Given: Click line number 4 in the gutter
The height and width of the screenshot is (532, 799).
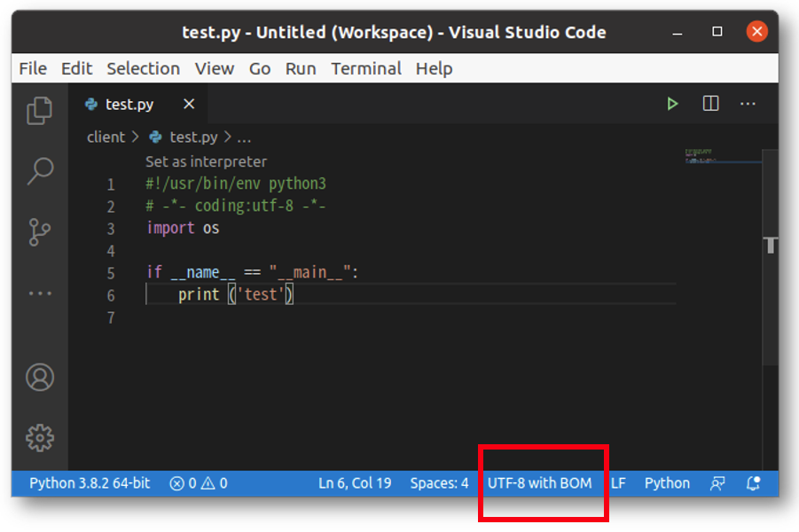Looking at the screenshot, I should 111,251.
